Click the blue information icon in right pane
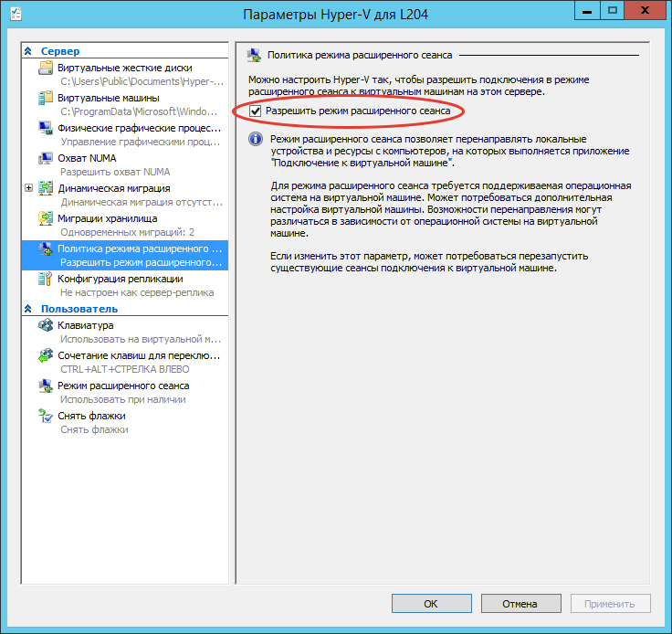Viewport: 672px width, 634px height. (x=257, y=138)
